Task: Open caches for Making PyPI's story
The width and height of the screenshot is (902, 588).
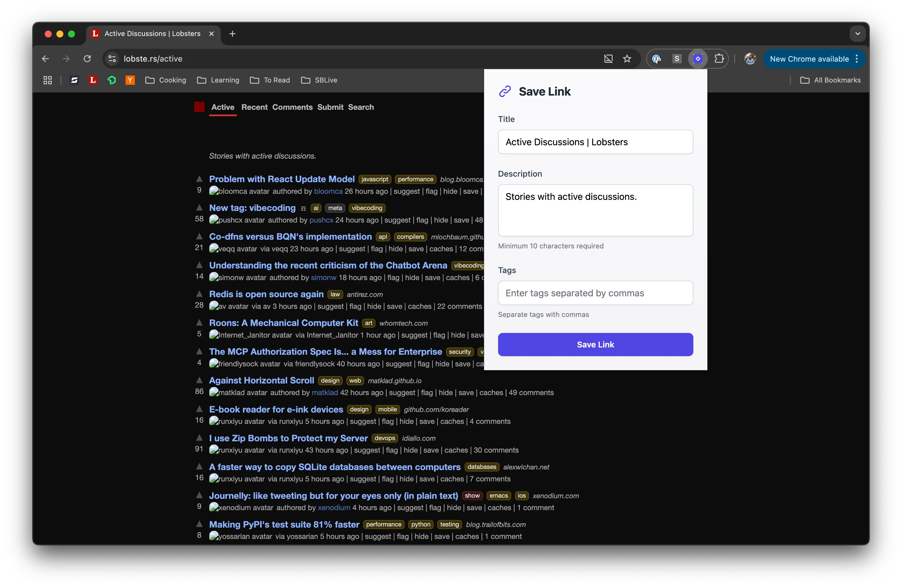Action: 467,537
